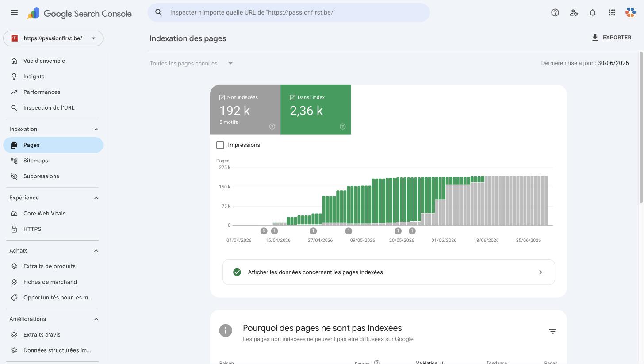Image resolution: width=644 pixels, height=364 pixels.
Task: Click the download icon next to Exporter
Action: 595,38
